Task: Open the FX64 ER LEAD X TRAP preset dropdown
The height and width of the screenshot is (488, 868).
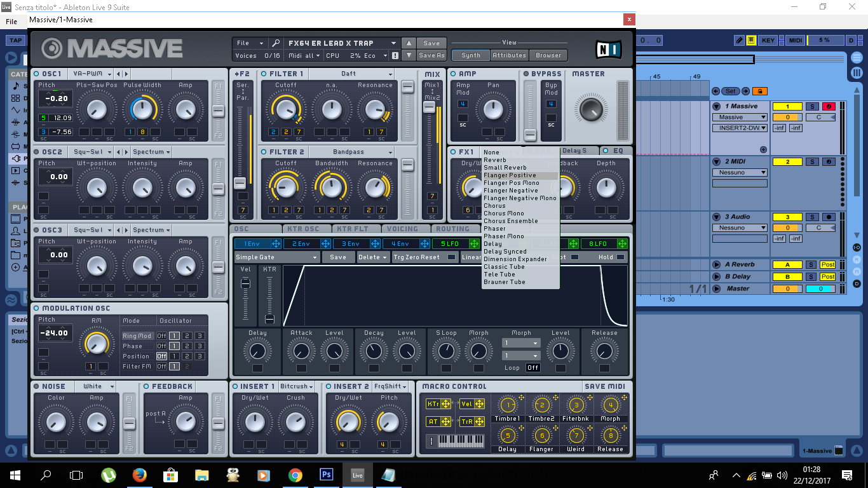Action: pos(342,43)
